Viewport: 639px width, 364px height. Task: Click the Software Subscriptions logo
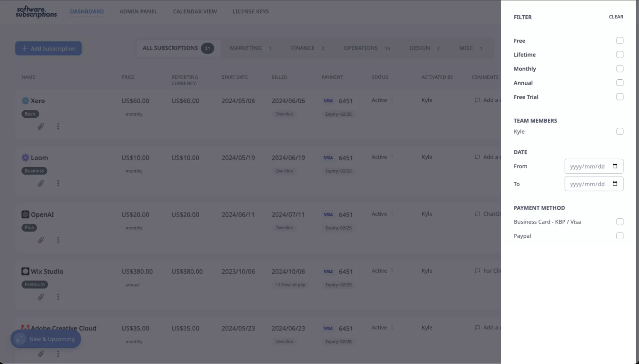(x=36, y=12)
